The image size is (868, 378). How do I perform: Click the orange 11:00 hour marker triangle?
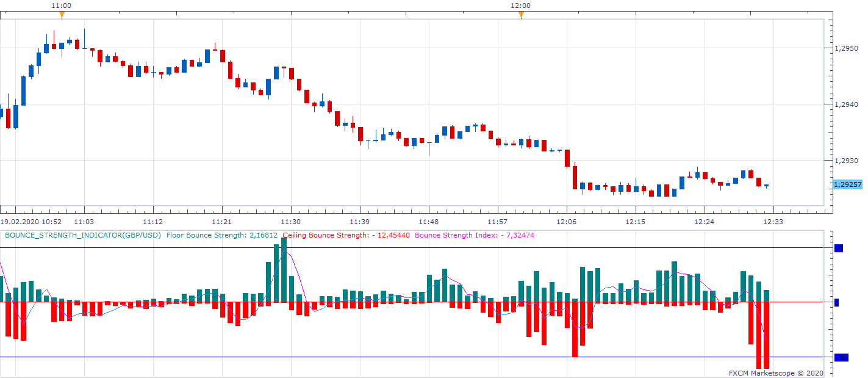tap(62, 15)
